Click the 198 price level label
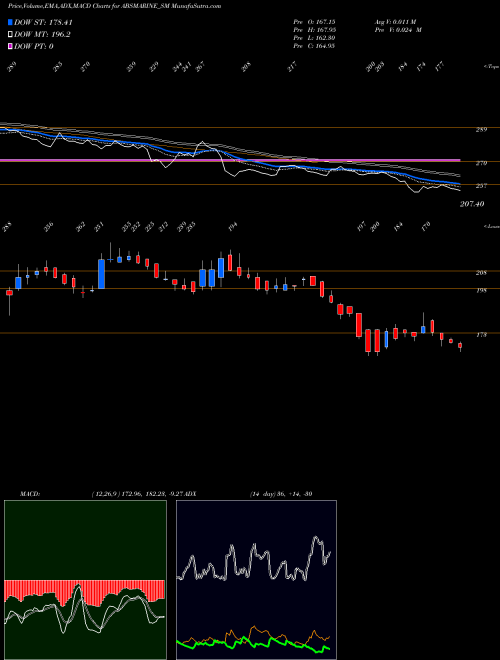 482,290
